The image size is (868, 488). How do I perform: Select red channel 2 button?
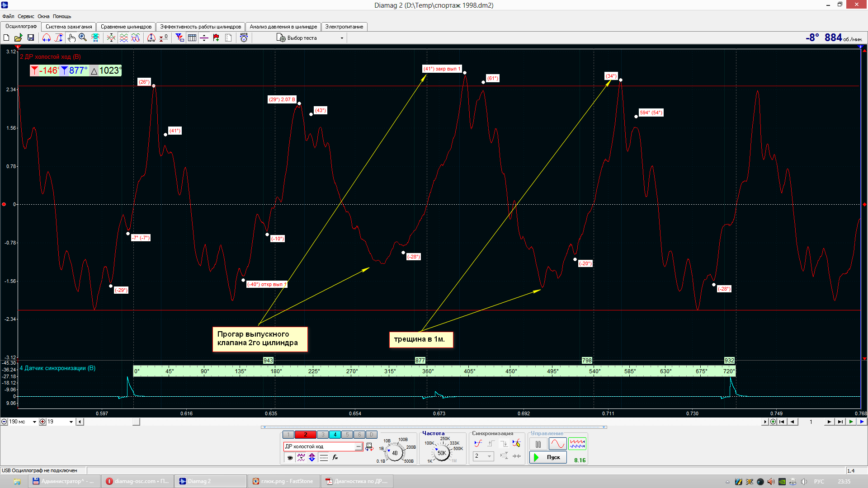[x=305, y=435]
